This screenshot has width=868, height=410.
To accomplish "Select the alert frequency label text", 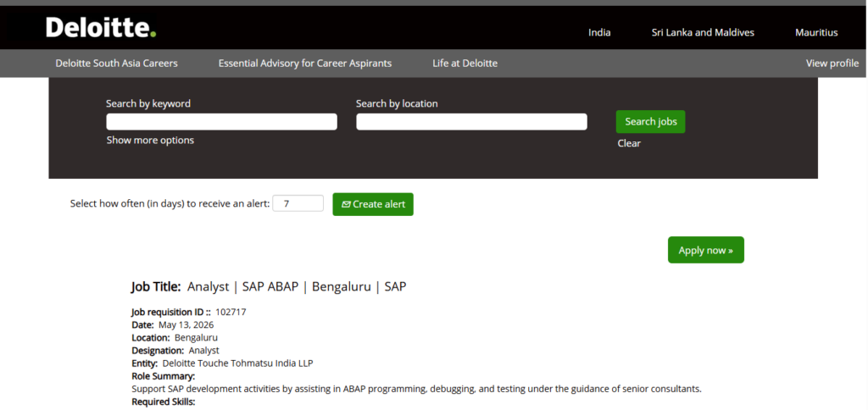I will click(170, 203).
